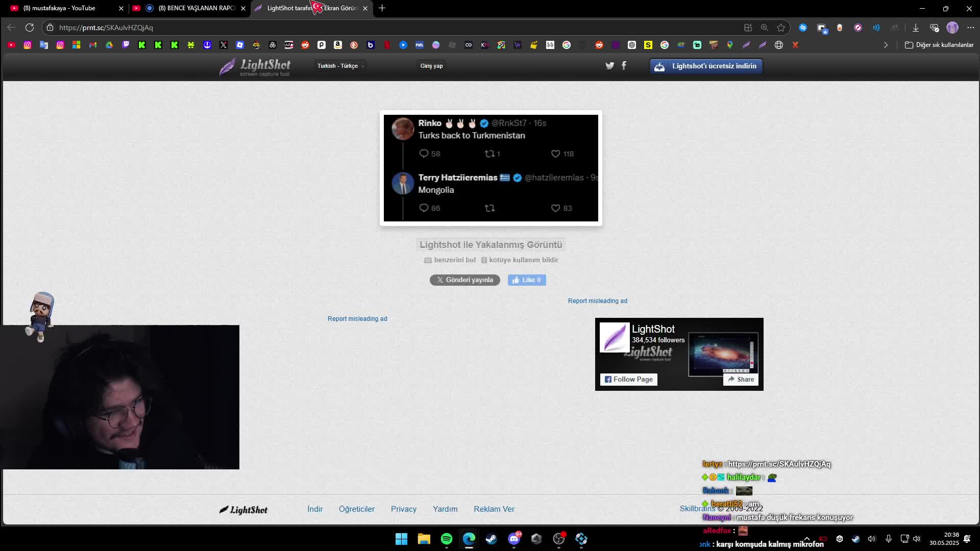The image size is (980, 551).
Task: Open the captured tweet screenshot image
Action: pyautogui.click(x=491, y=168)
